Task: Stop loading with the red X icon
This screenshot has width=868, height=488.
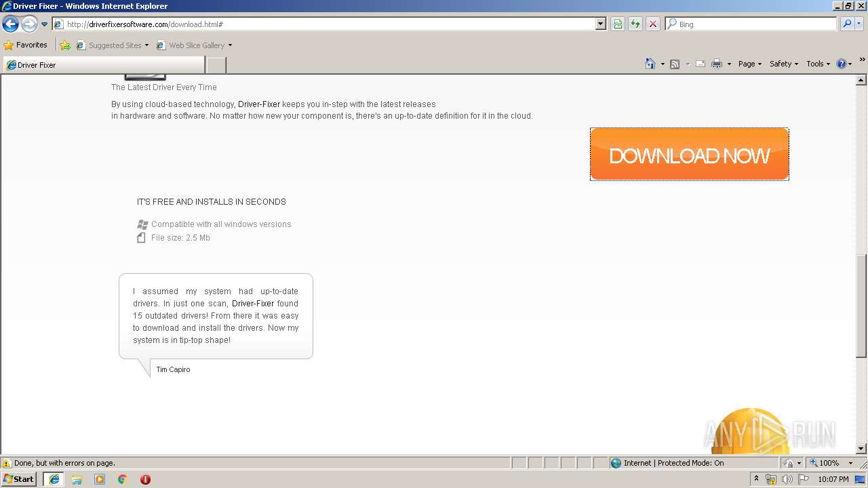Action: 653,24
